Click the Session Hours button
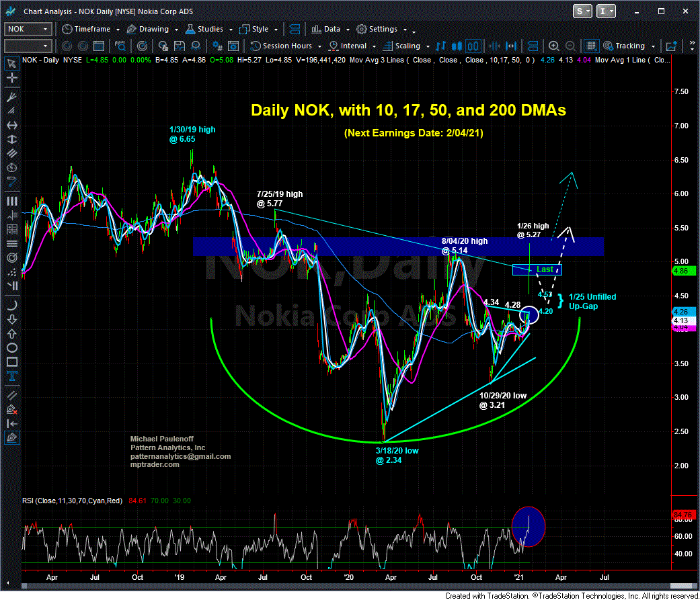 281,46
